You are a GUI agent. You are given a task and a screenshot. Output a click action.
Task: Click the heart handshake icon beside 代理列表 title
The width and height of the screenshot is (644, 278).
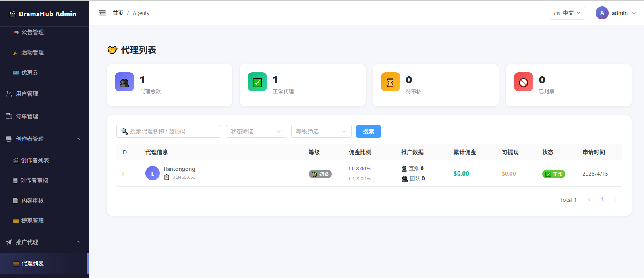tap(112, 50)
